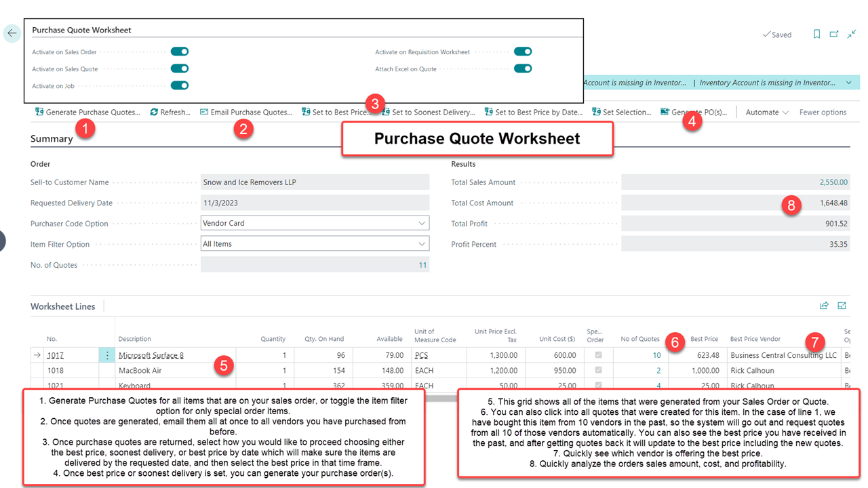Click Unit Price value 1,300.00
Image resolution: width=868 pixels, height=488 pixels.
(502, 355)
